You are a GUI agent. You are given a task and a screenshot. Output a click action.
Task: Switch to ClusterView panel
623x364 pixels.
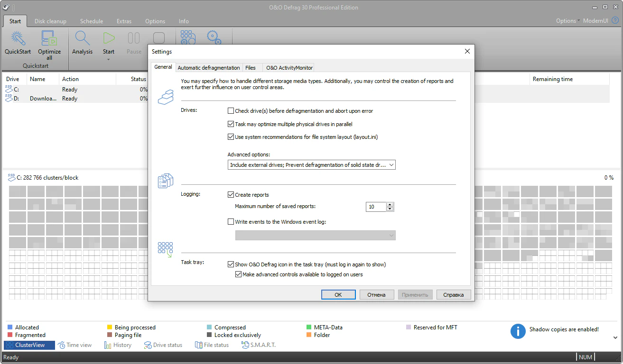[29, 345]
